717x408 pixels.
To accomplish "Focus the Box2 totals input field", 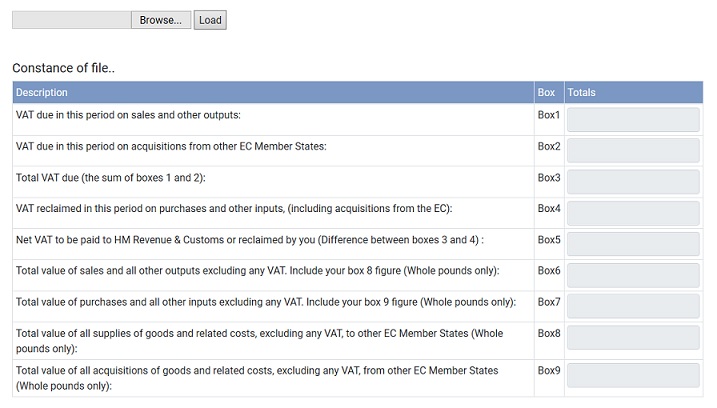I will 633,151.
